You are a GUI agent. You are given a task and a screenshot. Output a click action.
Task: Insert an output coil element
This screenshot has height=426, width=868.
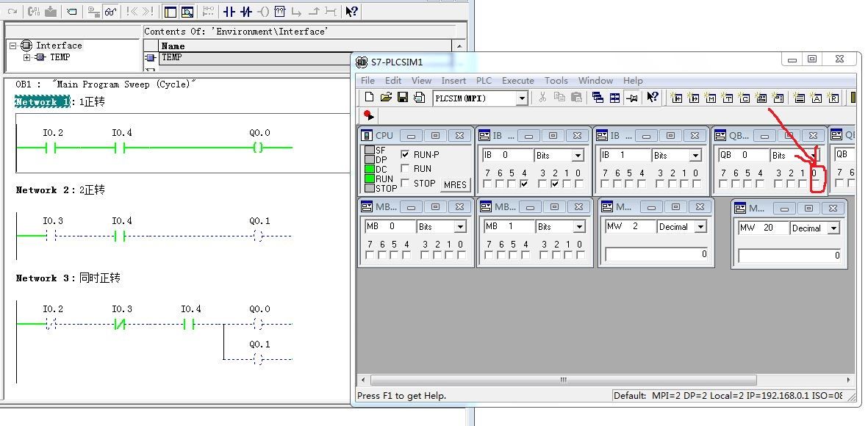point(263,12)
